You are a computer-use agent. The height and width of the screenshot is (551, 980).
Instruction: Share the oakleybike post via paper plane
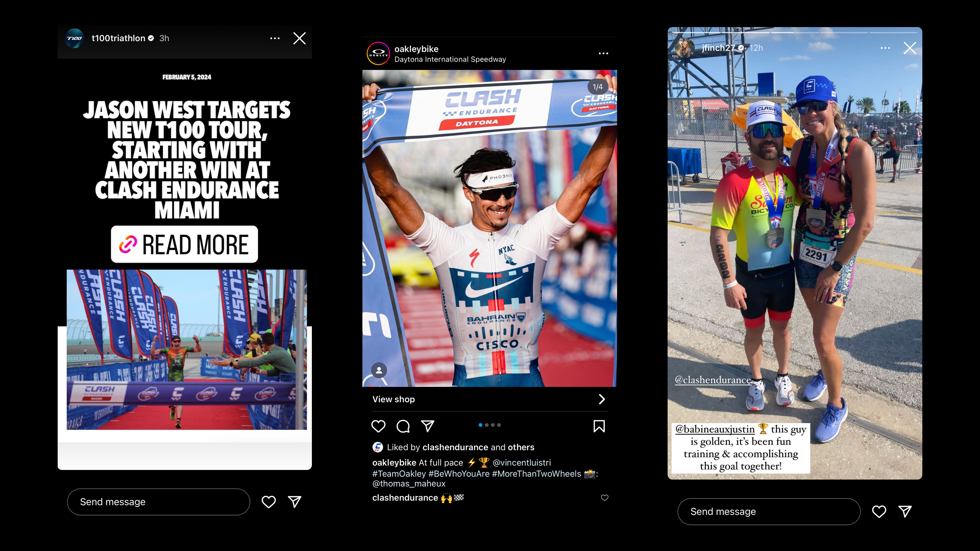pos(428,426)
